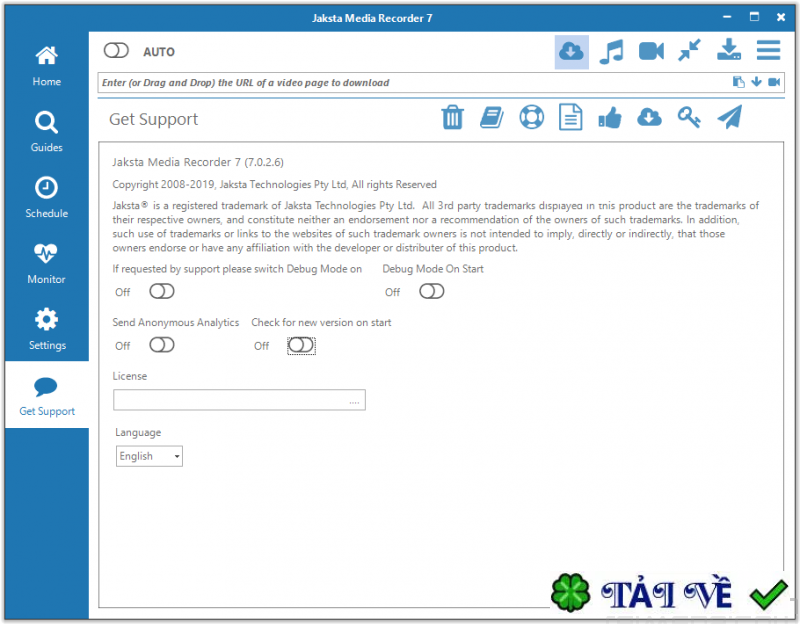Open the book manual icon
This screenshot has height=624, width=800.
[492, 118]
